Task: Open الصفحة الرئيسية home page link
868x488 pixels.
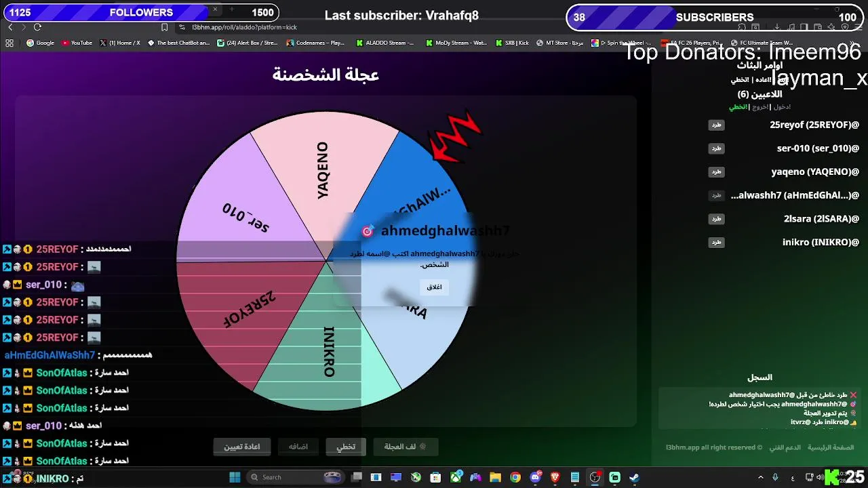Action: point(830,447)
